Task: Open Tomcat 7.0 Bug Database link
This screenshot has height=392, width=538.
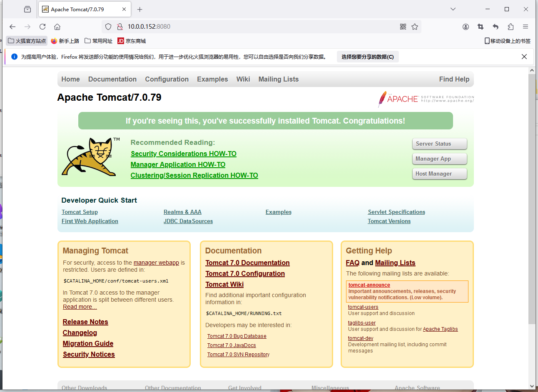Action: pos(237,336)
